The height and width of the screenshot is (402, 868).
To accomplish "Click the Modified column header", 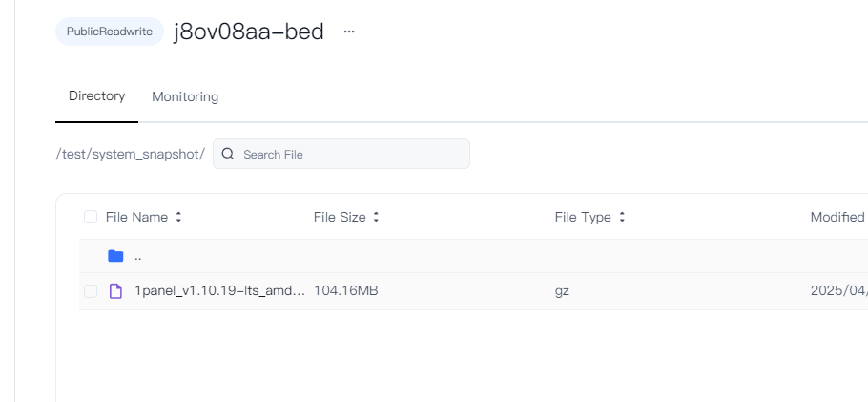I will (838, 217).
